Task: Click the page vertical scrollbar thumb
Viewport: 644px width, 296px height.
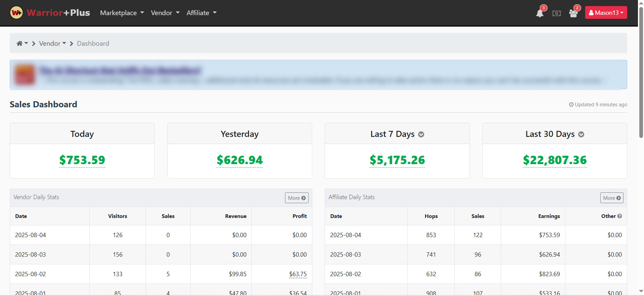Action: coord(641,72)
